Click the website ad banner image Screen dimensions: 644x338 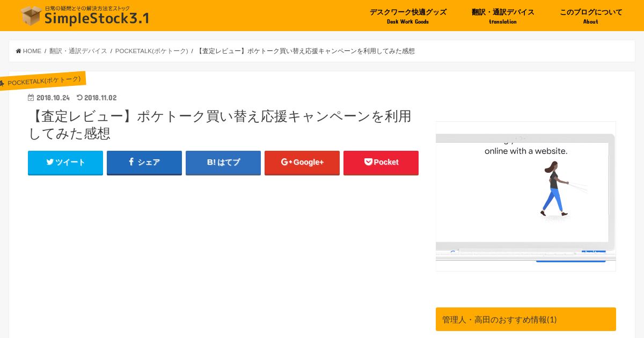[x=526, y=196]
